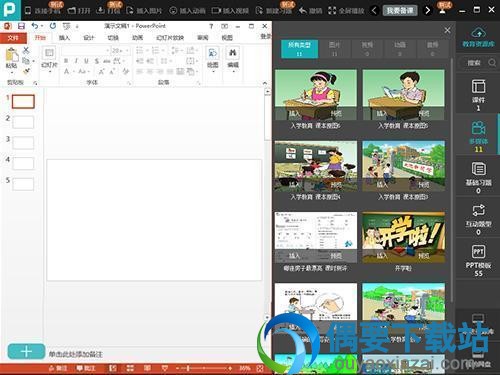Click the Paste (粘贴) clipboard icon
This screenshot has width=500, height=375.
pos(12,55)
